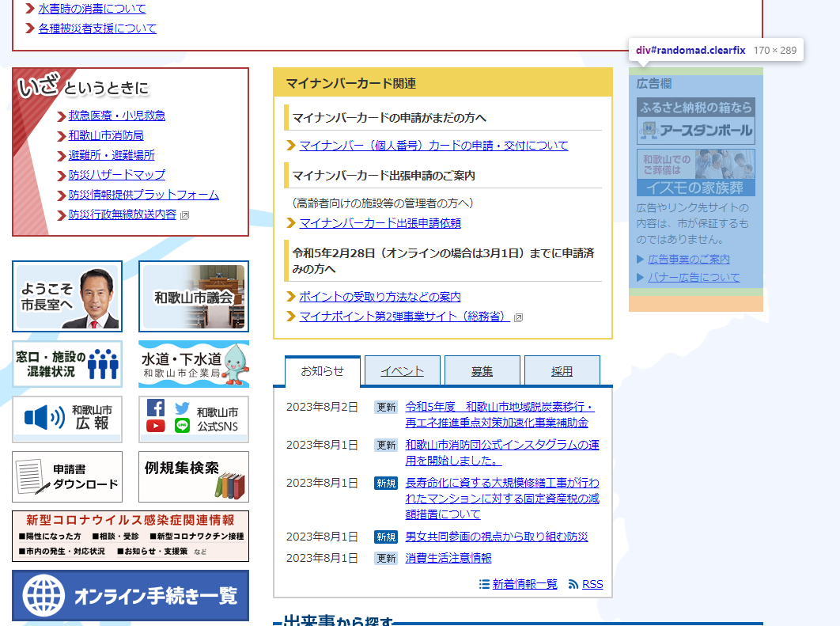840x626 pixels.
Task: Click the Facebook icon in 公式SNS banner
Action: tap(156, 408)
